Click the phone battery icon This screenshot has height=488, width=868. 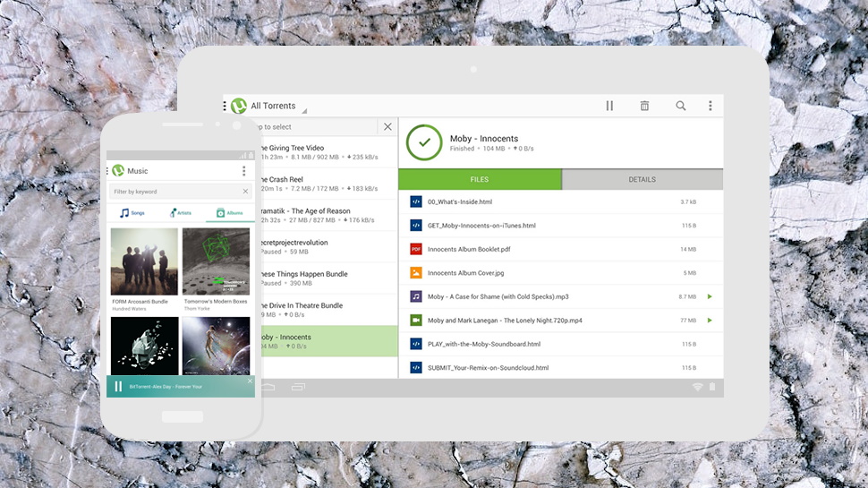click(251, 156)
